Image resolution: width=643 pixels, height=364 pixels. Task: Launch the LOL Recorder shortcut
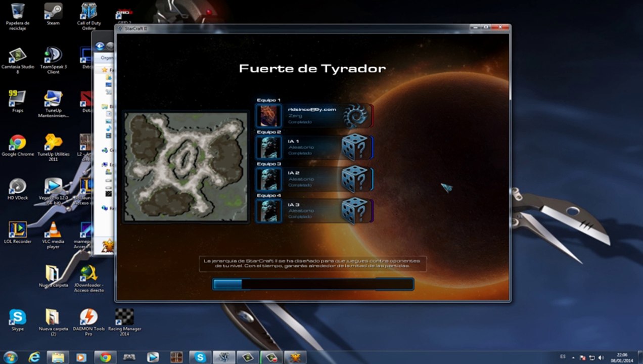[18, 233]
